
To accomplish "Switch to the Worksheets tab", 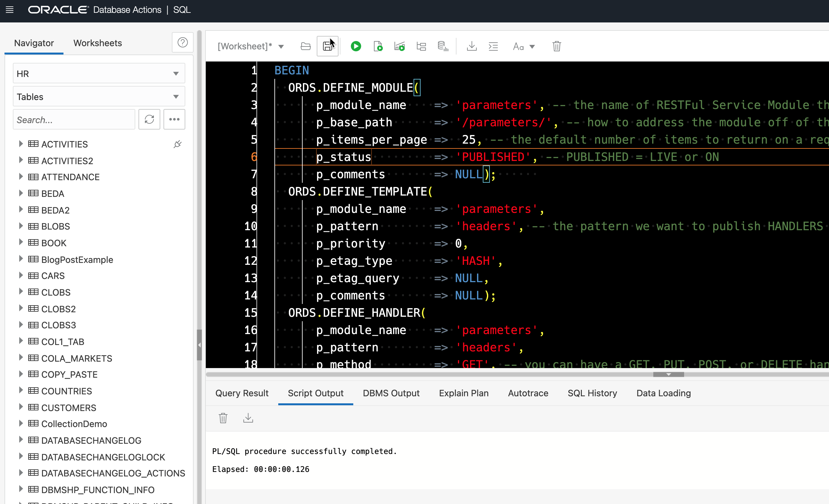I will 97,43.
